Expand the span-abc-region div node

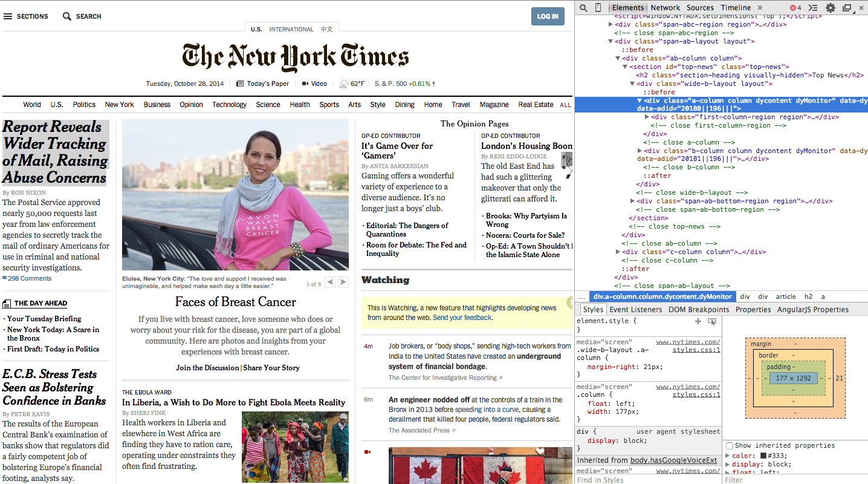coord(611,24)
